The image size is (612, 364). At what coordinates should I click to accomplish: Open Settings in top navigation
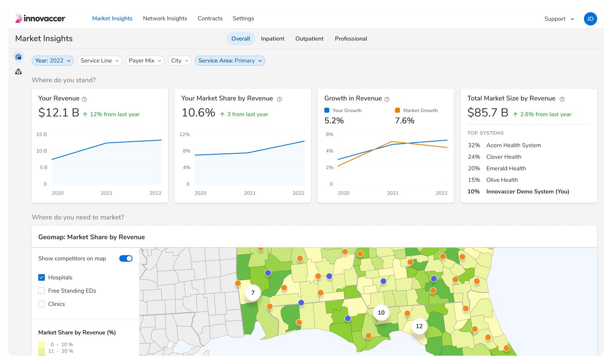[243, 19]
